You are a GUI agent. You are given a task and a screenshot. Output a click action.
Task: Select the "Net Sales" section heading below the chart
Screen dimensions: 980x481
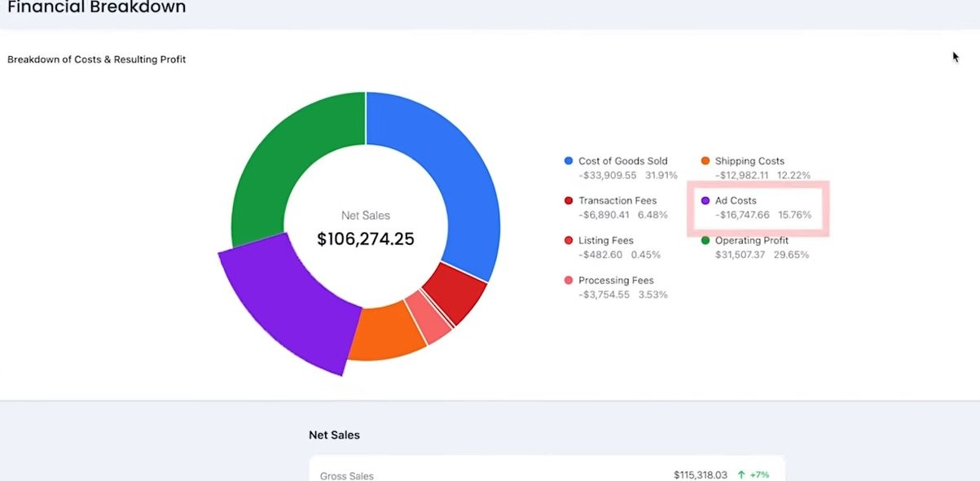tap(334, 435)
